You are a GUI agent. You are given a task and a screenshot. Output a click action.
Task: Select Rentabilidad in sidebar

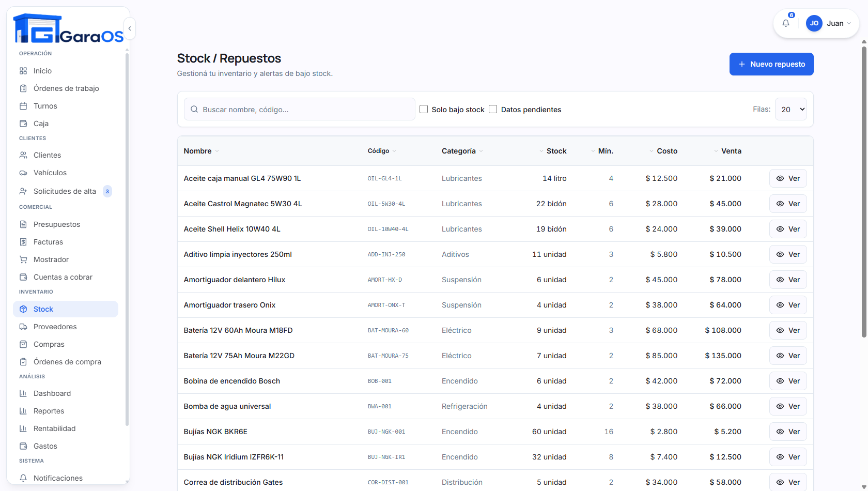click(66, 428)
